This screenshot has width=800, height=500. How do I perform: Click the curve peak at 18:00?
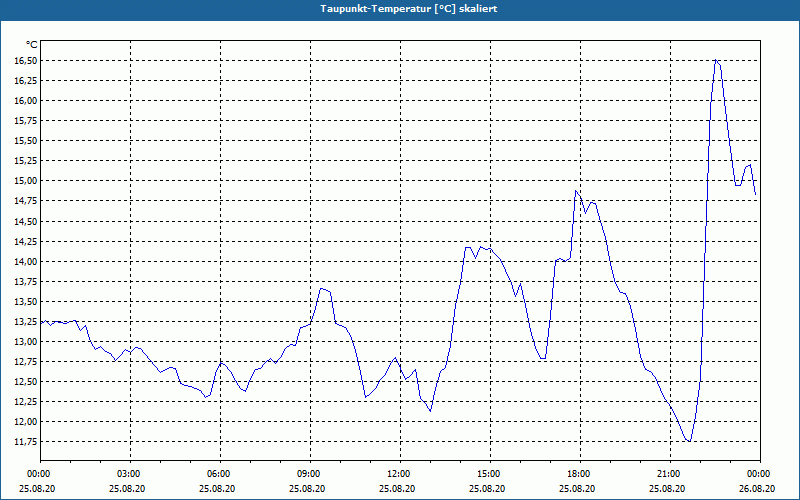pyautogui.click(x=576, y=191)
